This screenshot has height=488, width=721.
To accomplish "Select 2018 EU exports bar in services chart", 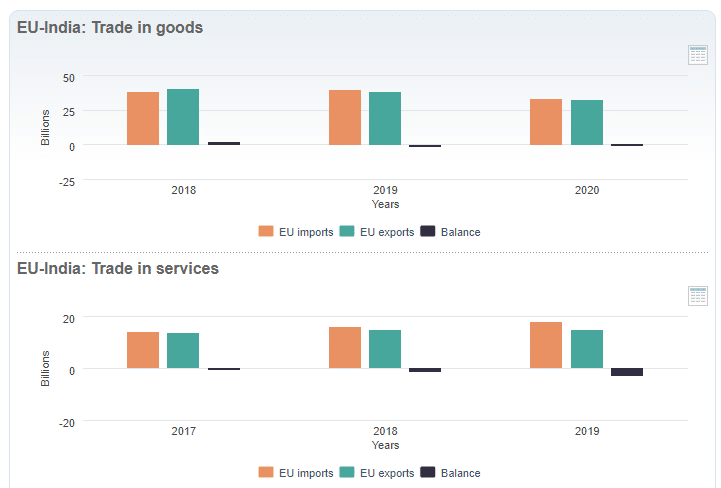I will coord(385,349).
